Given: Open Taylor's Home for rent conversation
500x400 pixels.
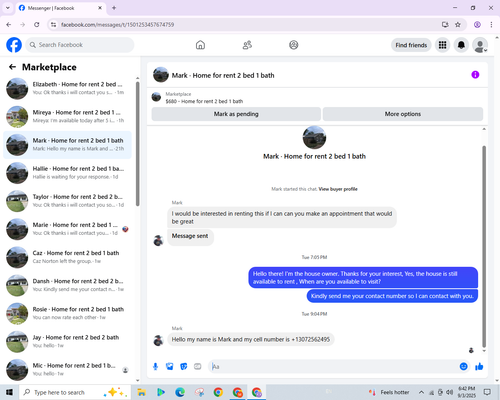Looking at the screenshot, I should click(67, 201).
